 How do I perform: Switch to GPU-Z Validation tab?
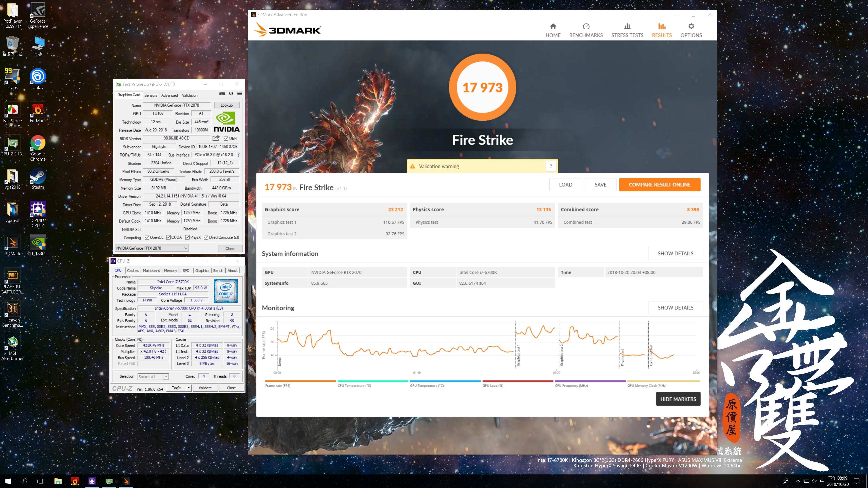coord(190,95)
